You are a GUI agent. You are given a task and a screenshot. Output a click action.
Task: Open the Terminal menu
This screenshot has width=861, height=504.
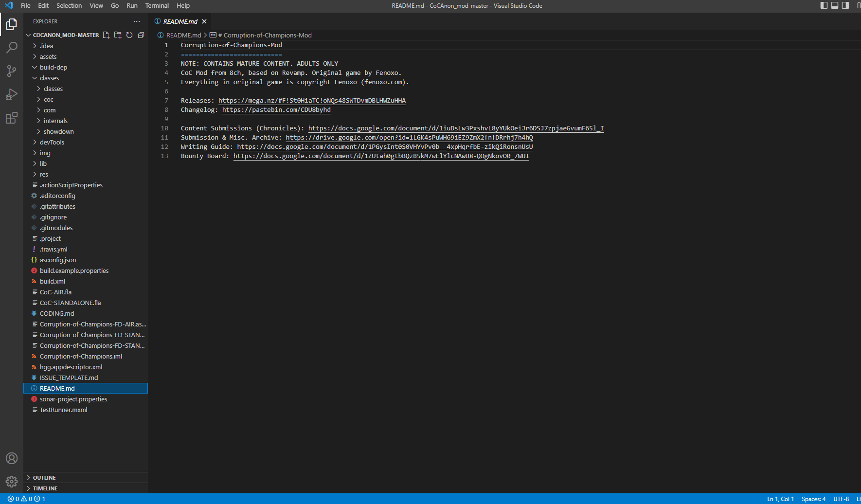(157, 5)
